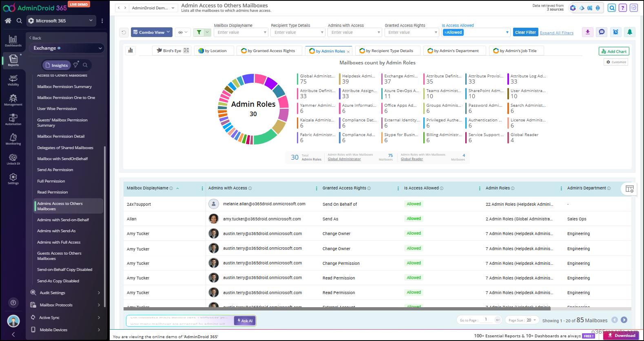Click the schedule alarm clock icon
Image resolution: width=644 pixels, height=341 pixels.
615,32
